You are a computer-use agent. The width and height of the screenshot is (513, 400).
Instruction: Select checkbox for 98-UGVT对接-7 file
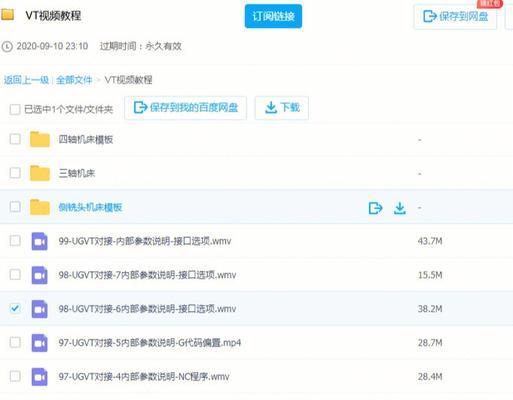tap(15, 275)
